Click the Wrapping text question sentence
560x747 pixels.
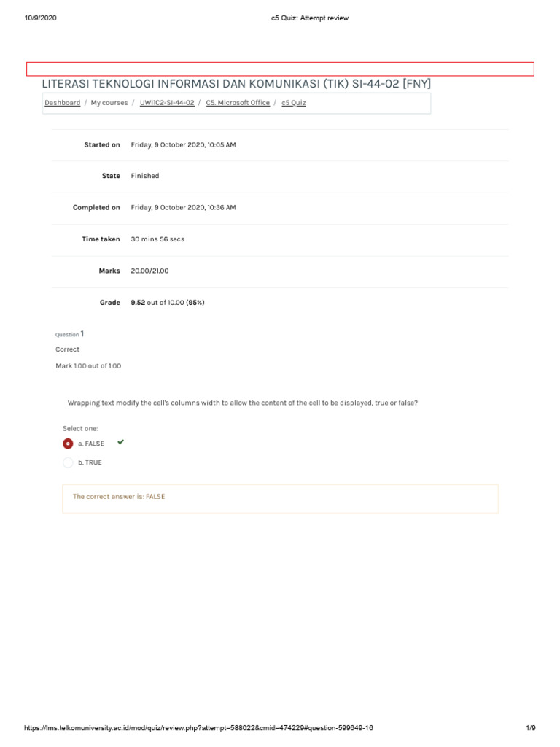pyautogui.click(x=242, y=403)
